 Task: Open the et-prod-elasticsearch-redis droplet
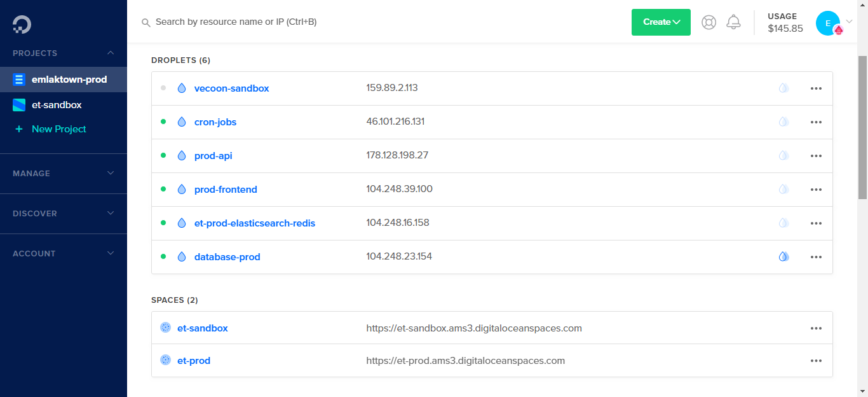[x=255, y=223]
